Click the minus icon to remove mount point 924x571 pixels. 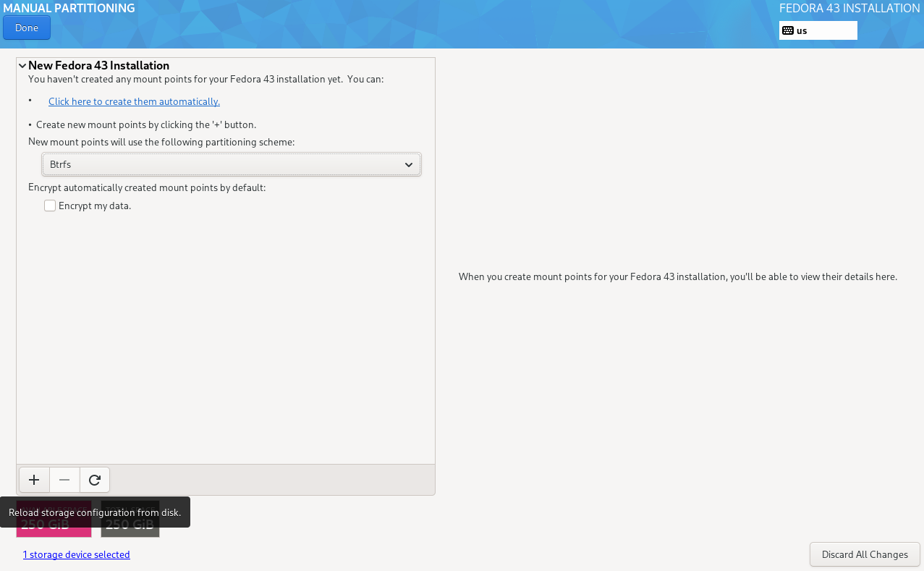[x=64, y=479]
